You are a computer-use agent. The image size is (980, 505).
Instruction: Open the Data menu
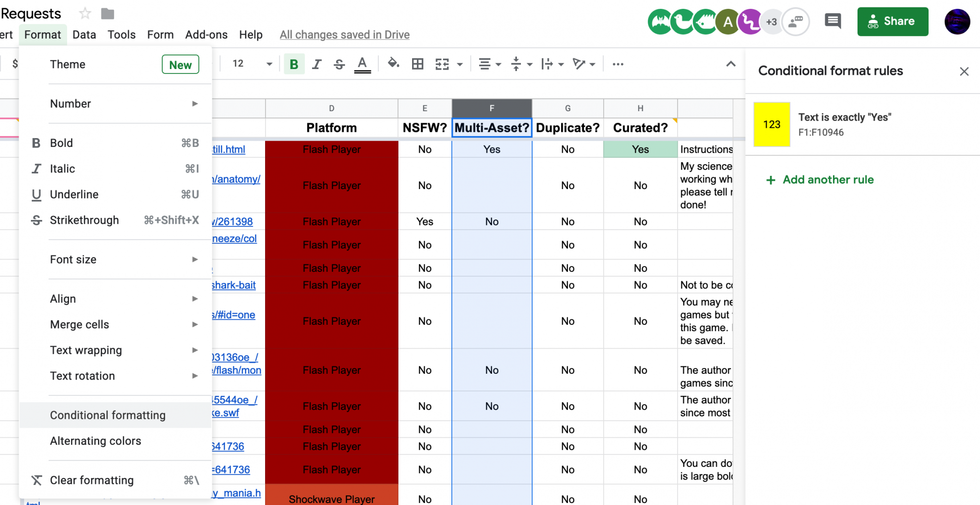click(84, 34)
